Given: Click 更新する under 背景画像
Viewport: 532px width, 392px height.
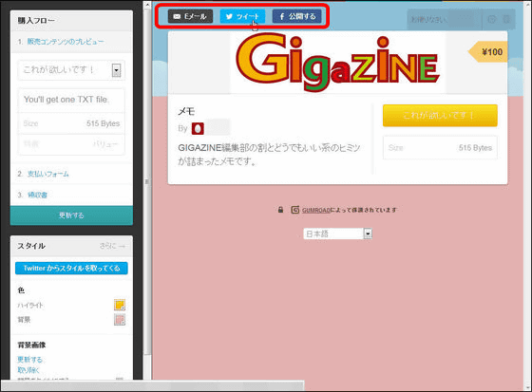Looking at the screenshot, I should (29, 360).
